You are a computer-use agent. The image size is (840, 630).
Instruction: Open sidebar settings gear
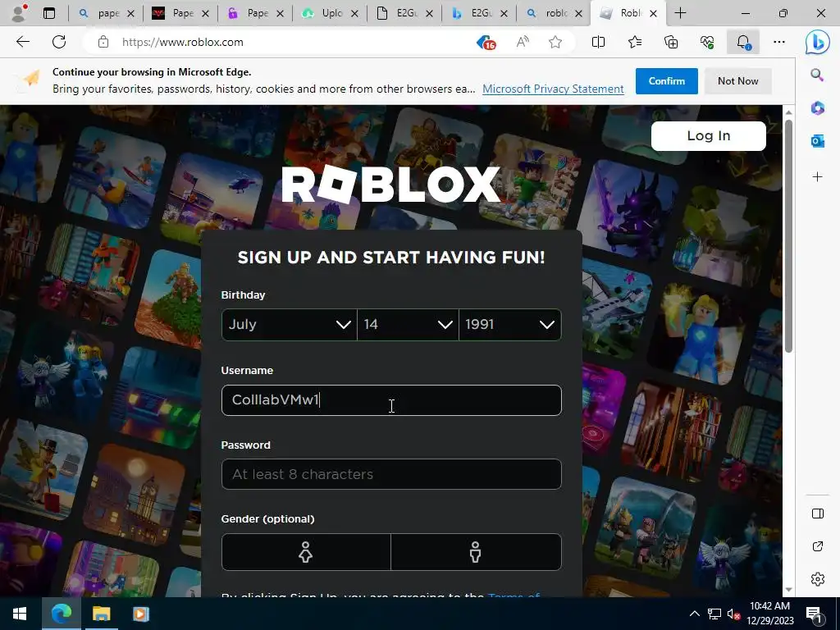pyautogui.click(x=818, y=579)
